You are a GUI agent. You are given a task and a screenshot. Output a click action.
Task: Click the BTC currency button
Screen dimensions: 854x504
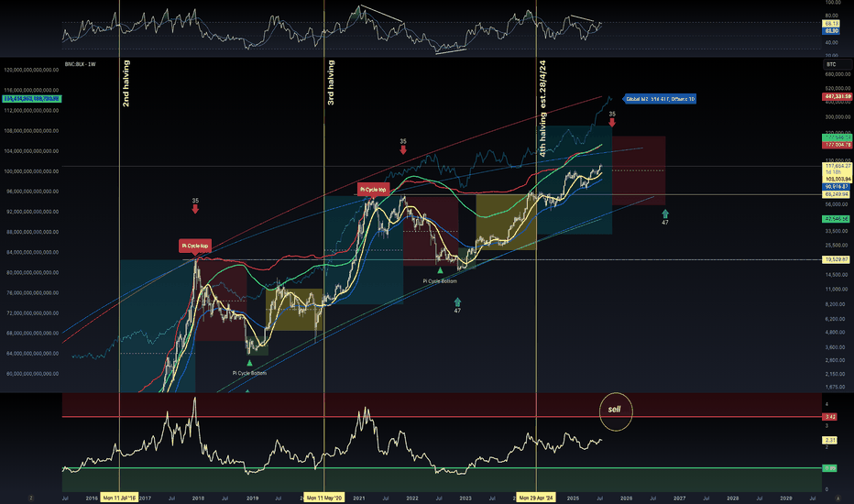tap(838, 64)
